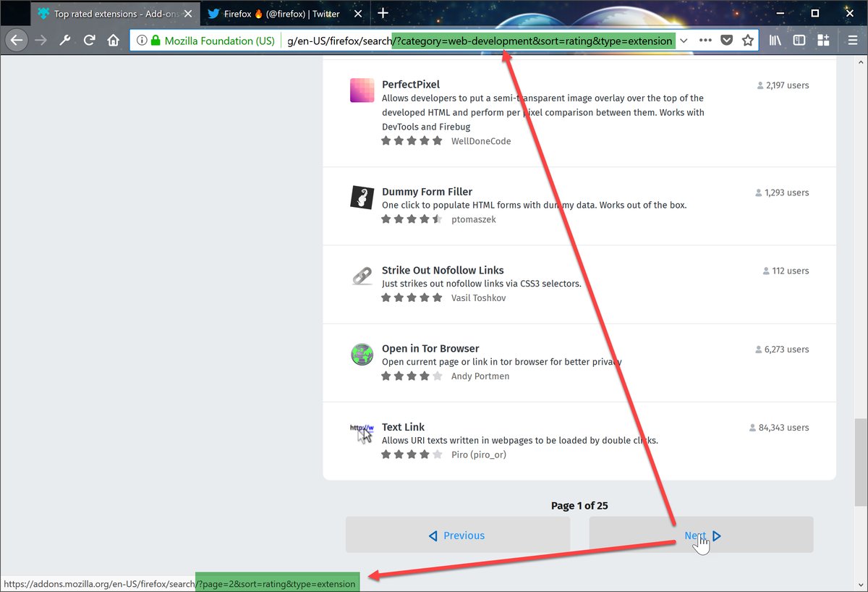Toggle the sidebar icon
Image resolution: width=868 pixels, height=592 pixels.
799,41
